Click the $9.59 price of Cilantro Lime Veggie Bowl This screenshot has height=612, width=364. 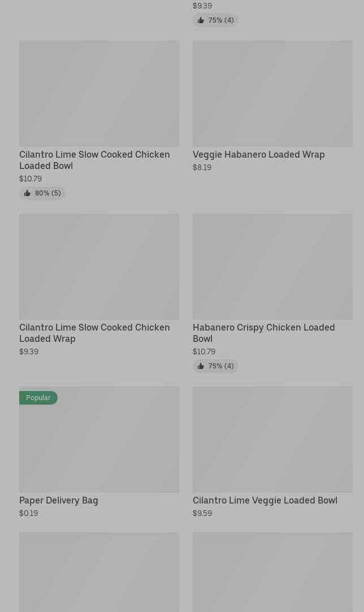202,513
